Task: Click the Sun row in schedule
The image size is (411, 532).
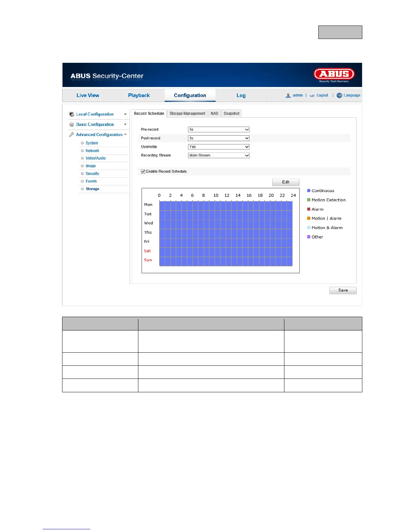Action: coord(226,261)
